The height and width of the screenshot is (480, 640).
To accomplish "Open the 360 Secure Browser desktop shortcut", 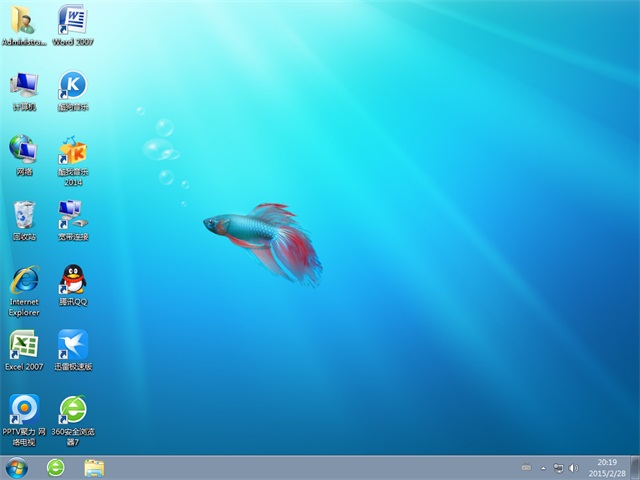I will click(x=72, y=409).
